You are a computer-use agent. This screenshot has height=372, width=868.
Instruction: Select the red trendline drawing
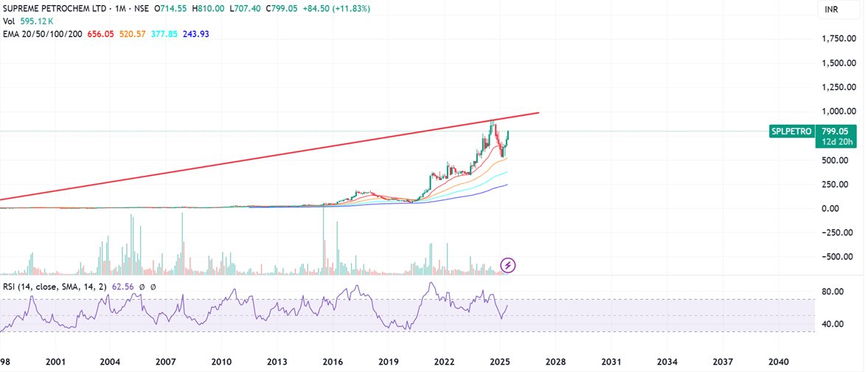click(269, 156)
